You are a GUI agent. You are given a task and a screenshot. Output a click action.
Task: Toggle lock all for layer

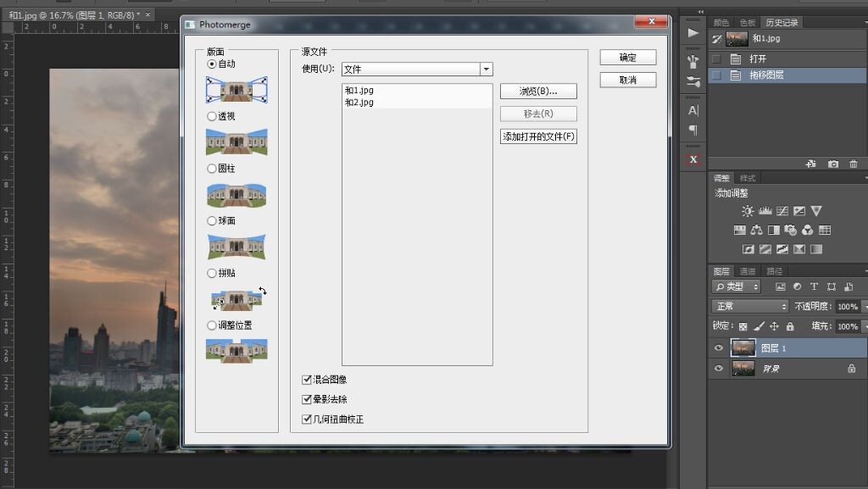pyautogui.click(x=790, y=326)
